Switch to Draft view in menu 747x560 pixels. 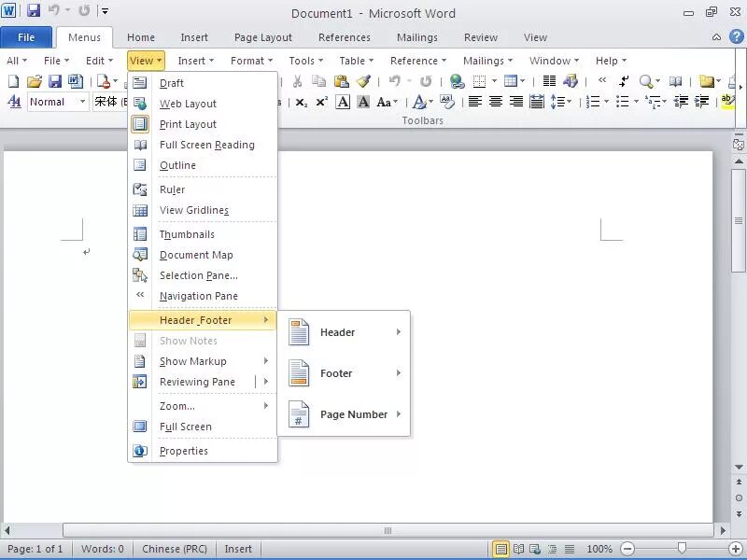click(x=172, y=83)
